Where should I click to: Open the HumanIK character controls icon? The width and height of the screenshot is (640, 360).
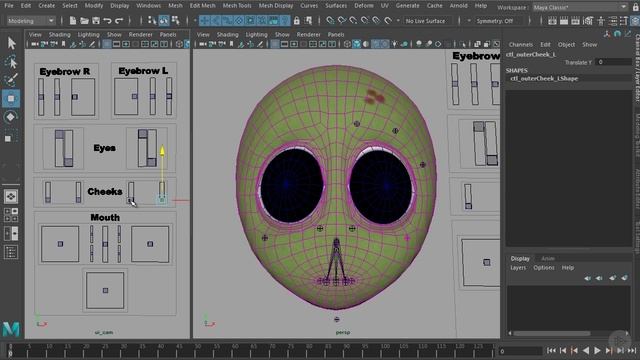click(600, 21)
